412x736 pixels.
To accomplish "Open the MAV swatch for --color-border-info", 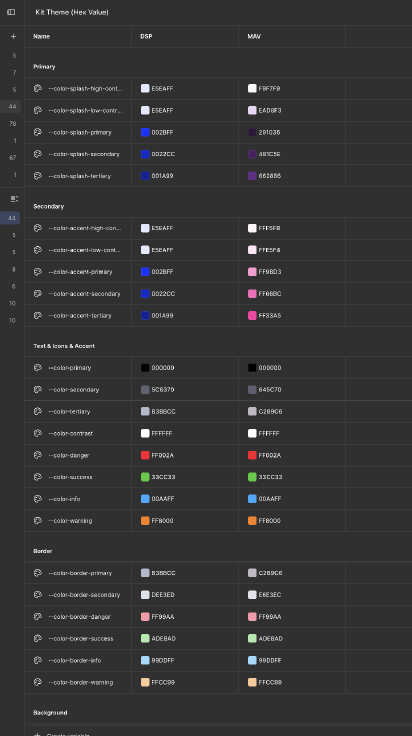I will pyautogui.click(x=252, y=660).
